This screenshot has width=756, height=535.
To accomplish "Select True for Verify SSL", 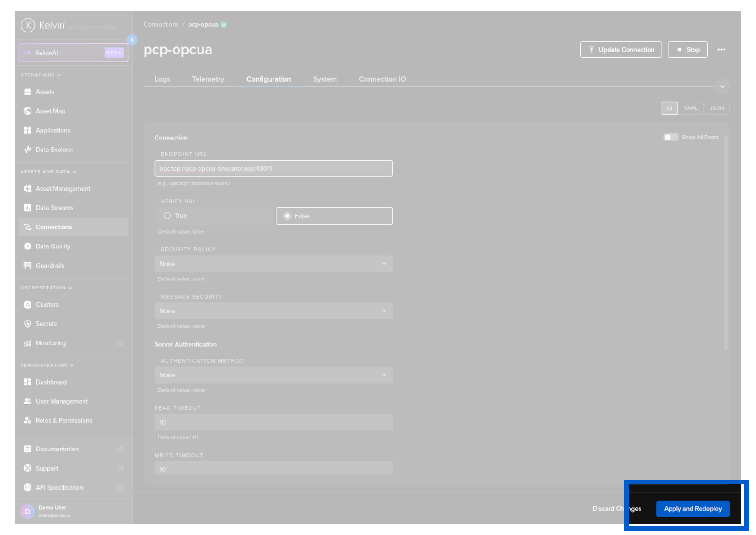I will coord(168,216).
